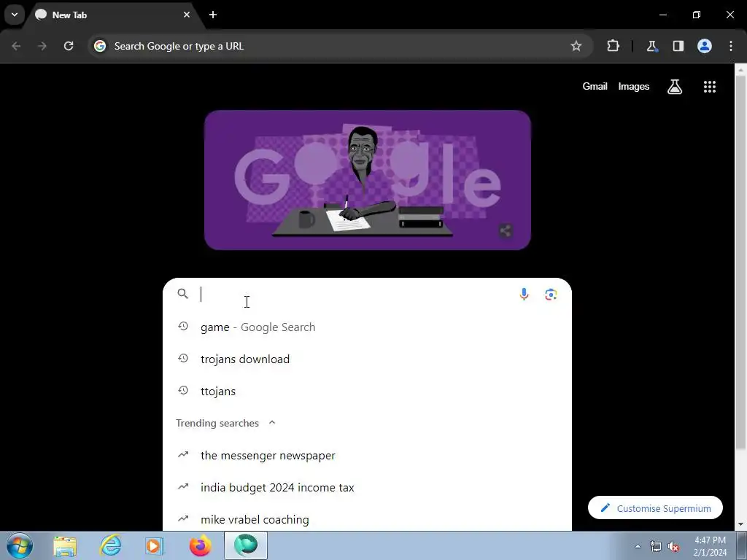Go forward with the forward arrow

(42, 46)
